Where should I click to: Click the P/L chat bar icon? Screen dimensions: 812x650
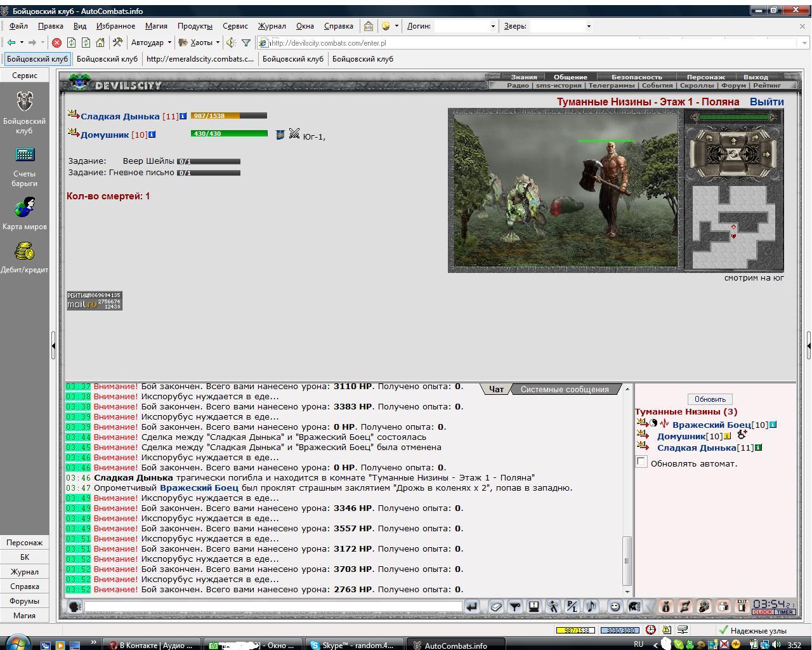[x=572, y=607]
